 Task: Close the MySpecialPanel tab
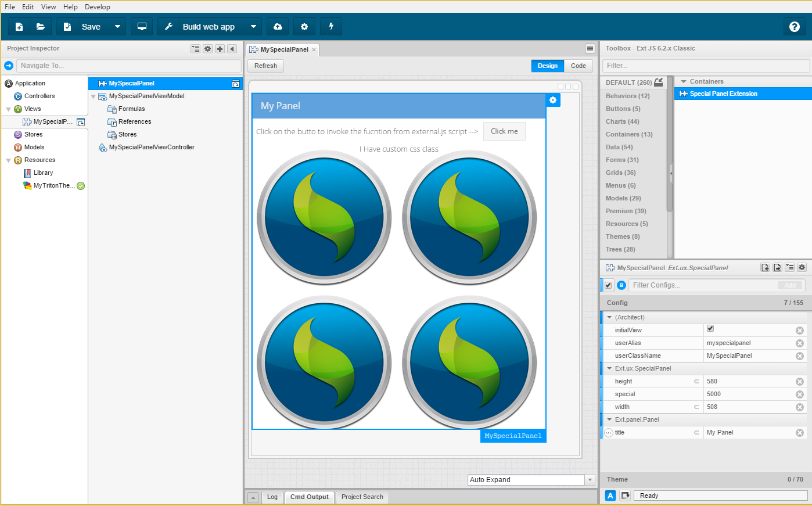[x=314, y=50]
